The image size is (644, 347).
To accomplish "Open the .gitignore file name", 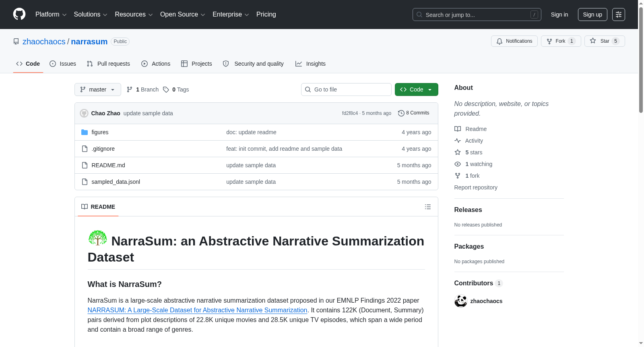I will [x=103, y=149].
